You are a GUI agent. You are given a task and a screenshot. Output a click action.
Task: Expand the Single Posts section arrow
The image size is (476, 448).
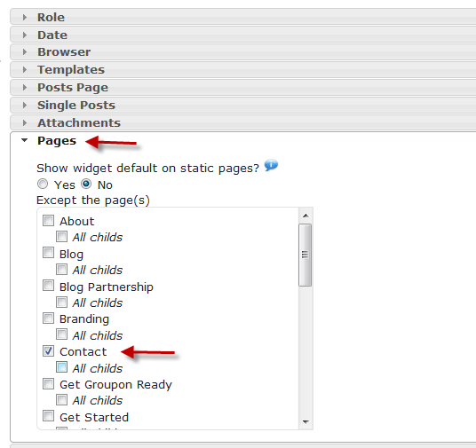(25, 105)
